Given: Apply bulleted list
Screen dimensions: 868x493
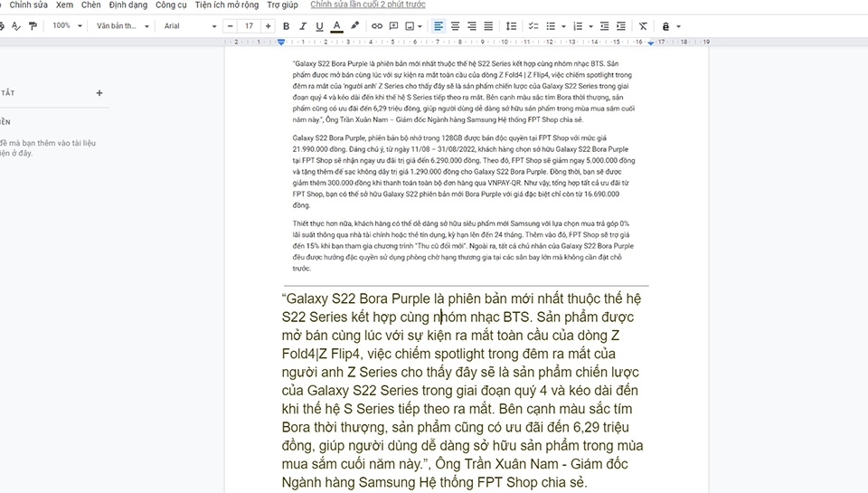Looking at the screenshot, I should coord(551,26).
